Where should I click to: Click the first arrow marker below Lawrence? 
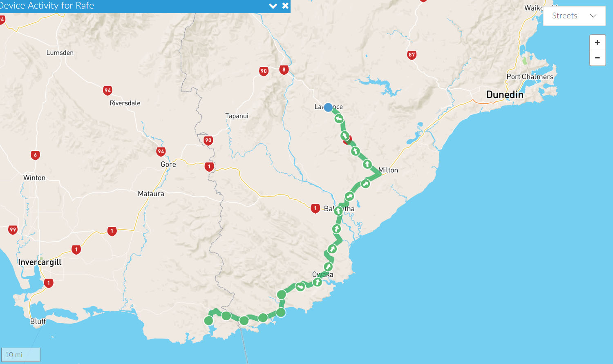point(339,119)
